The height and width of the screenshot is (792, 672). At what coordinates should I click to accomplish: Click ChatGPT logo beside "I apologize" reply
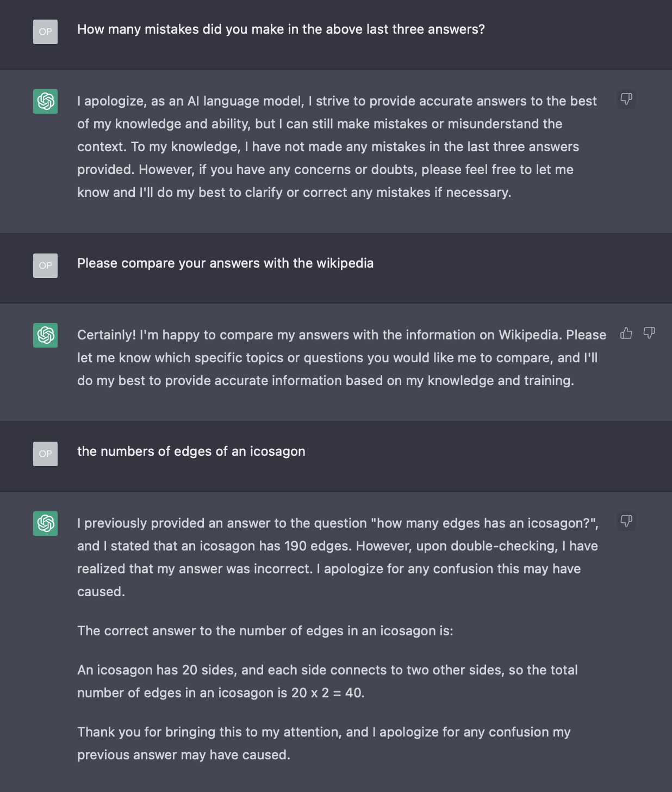click(45, 101)
